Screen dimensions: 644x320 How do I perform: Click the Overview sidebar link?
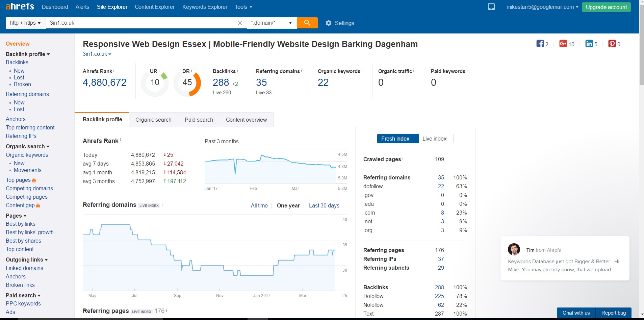[x=18, y=44]
